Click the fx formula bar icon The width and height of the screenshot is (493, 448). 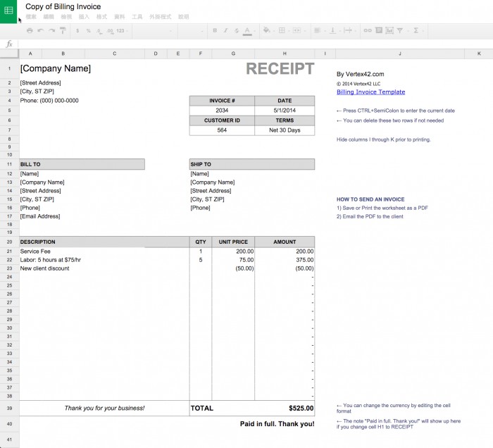[x=9, y=44]
